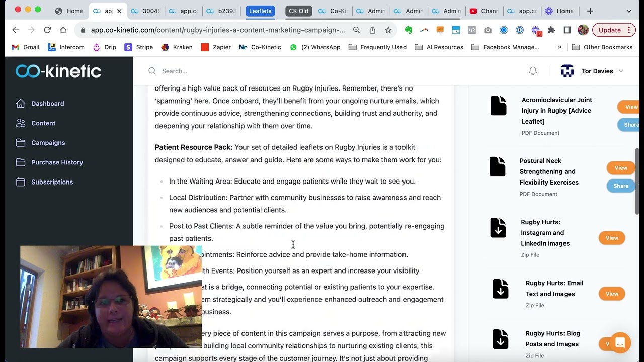Viewport: 644px width, 362px height.
Task: Click the Blog Posts zip download icon
Action: (501, 339)
